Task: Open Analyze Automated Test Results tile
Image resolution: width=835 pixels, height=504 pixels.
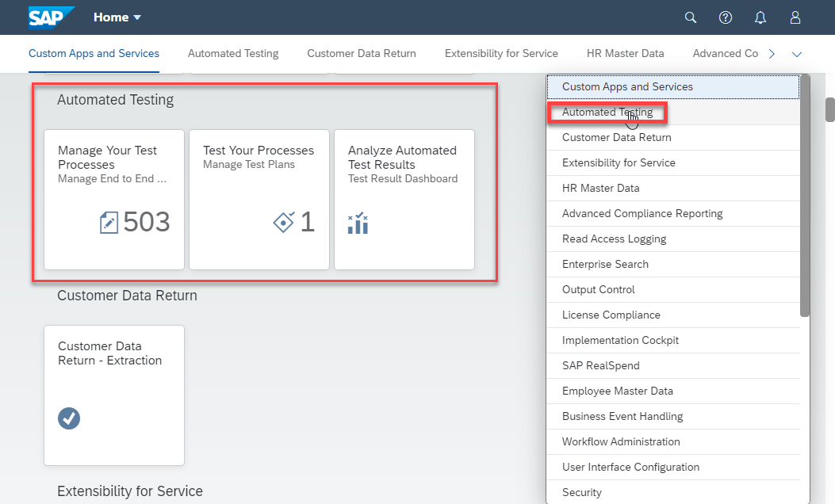Action: (404, 200)
